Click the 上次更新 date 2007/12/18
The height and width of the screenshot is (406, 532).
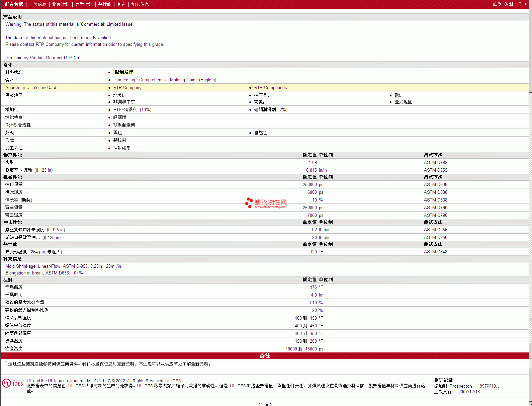pyautogui.click(x=469, y=392)
